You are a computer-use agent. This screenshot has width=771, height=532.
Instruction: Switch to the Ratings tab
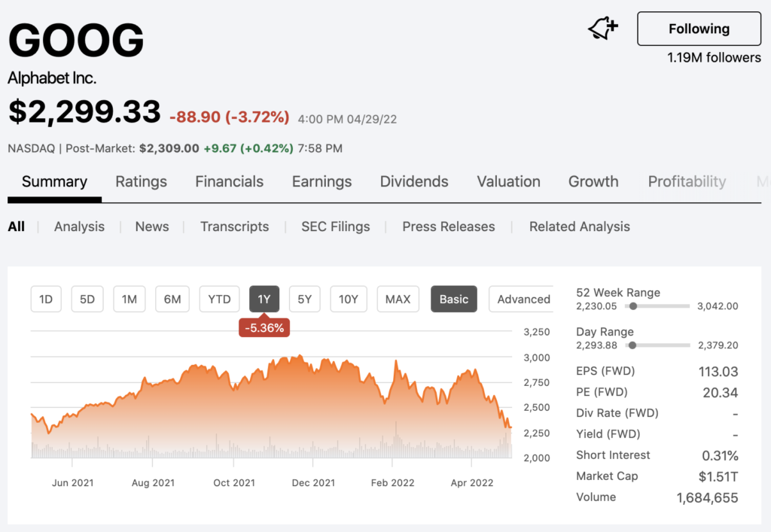pyautogui.click(x=141, y=182)
